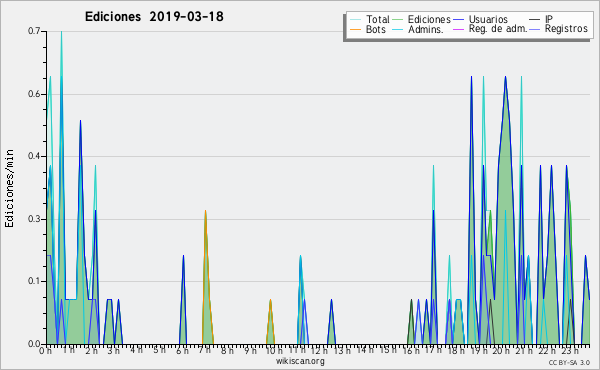Click the chart title 'Ediciones 2019-03-18'
Image resolution: width=600 pixels, height=370 pixels.
pyautogui.click(x=154, y=17)
